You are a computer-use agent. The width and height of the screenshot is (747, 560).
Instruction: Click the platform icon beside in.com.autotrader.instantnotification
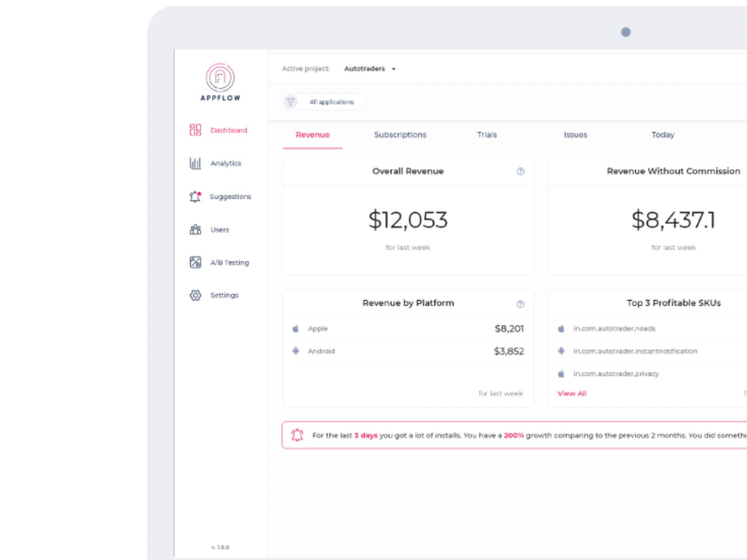(x=561, y=351)
